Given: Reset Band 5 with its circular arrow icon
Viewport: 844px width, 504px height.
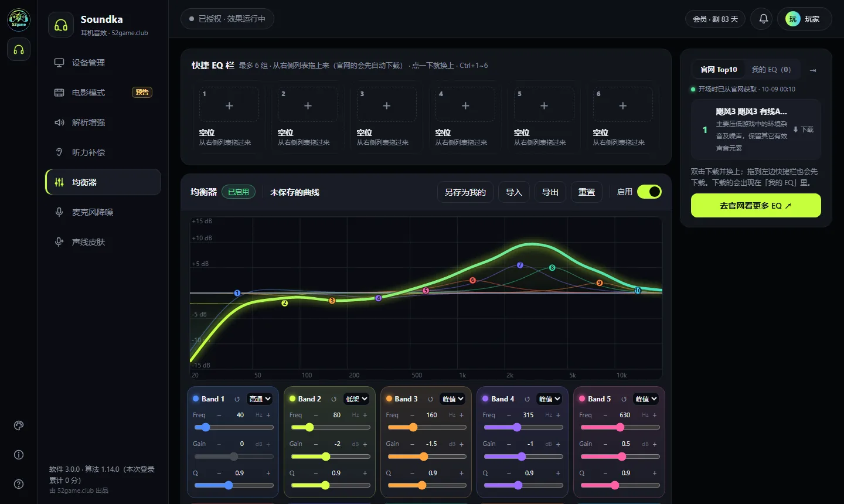Looking at the screenshot, I should pos(624,399).
